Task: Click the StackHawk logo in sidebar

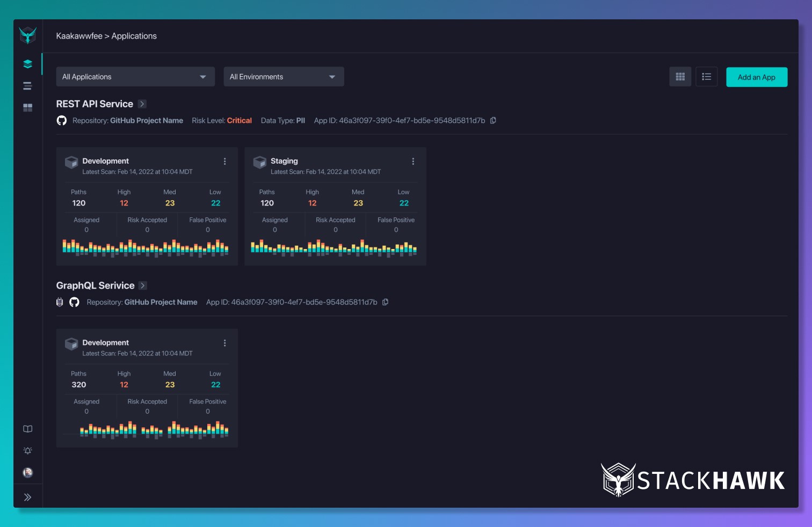Action: click(x=28, y=35)
